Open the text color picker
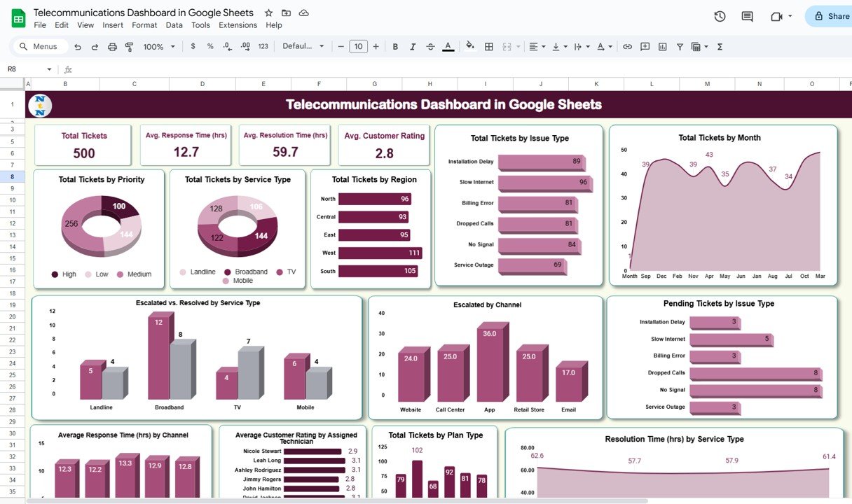 coord(448,47)
